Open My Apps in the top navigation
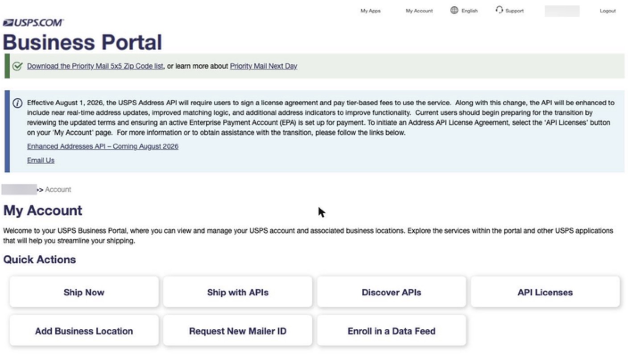 (x=371, y=11)
